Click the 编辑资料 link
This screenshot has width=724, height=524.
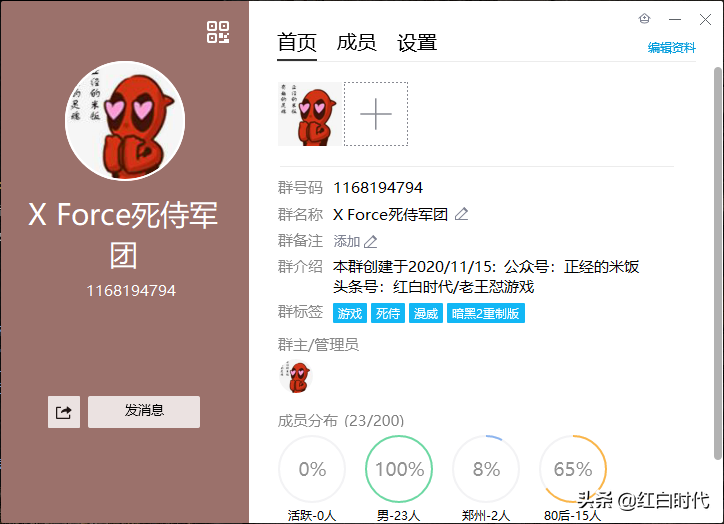tap(671, 48)
